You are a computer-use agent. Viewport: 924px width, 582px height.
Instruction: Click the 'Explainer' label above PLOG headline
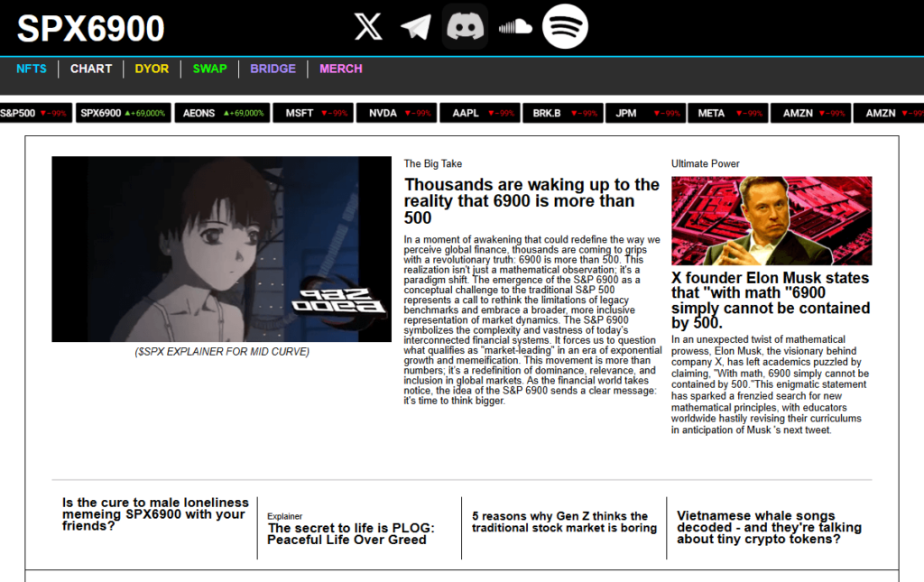[x=284, y=516]
